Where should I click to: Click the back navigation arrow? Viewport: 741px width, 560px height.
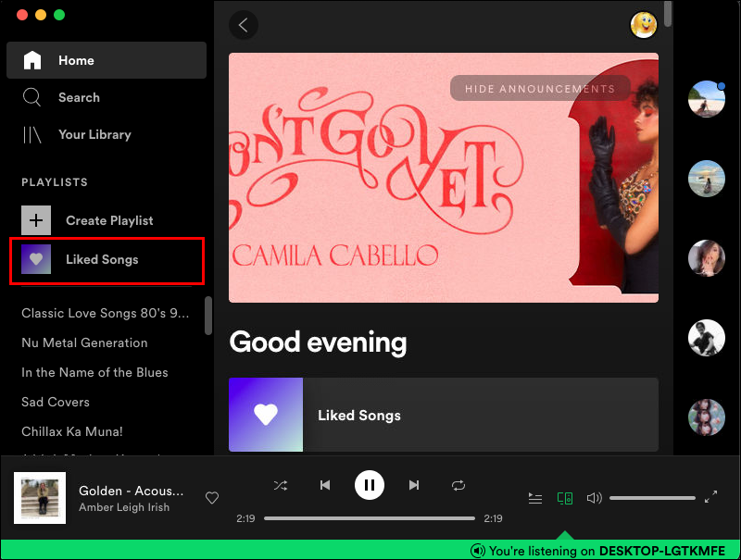point(244,25)
